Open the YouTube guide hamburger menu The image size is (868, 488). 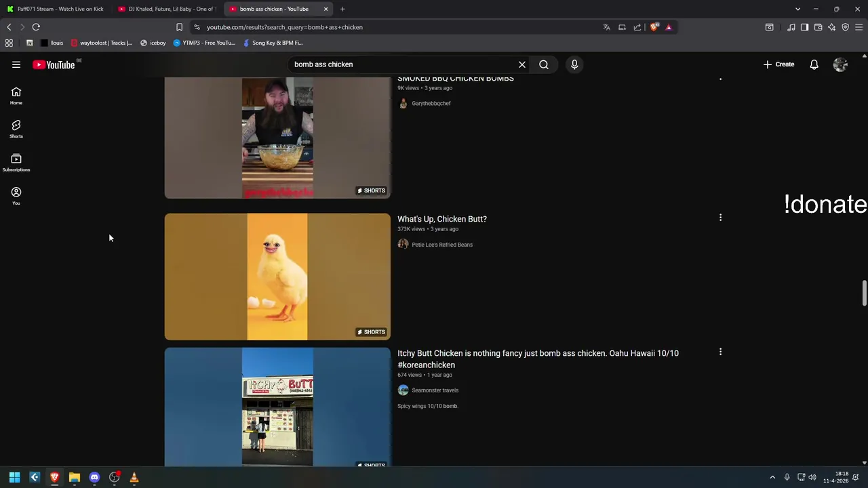[16, 64]
